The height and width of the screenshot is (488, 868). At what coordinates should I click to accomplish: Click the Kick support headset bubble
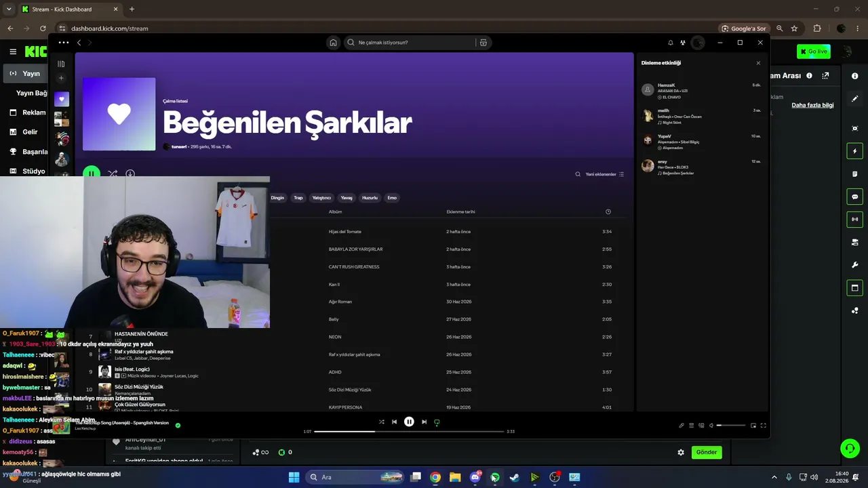[850, 449]
